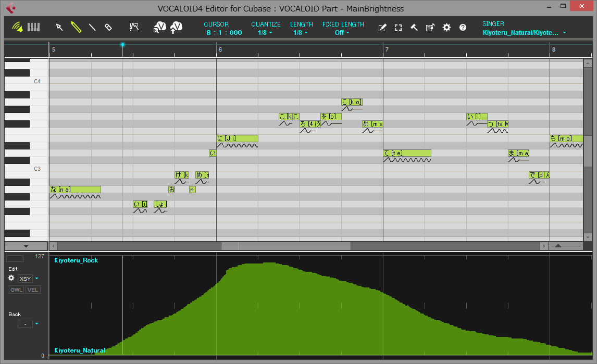Select the note な [n a]
This screenshot has width=597, height=364.
(75, 189)
